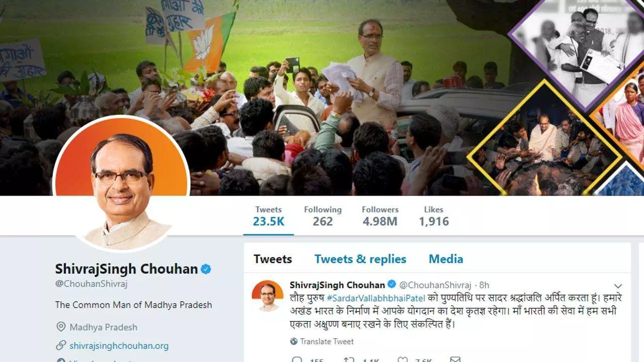This screenshot has height=362, width=644.
Task: Click the globe icon beside Translate Tweet
Action: coord(294,341)
